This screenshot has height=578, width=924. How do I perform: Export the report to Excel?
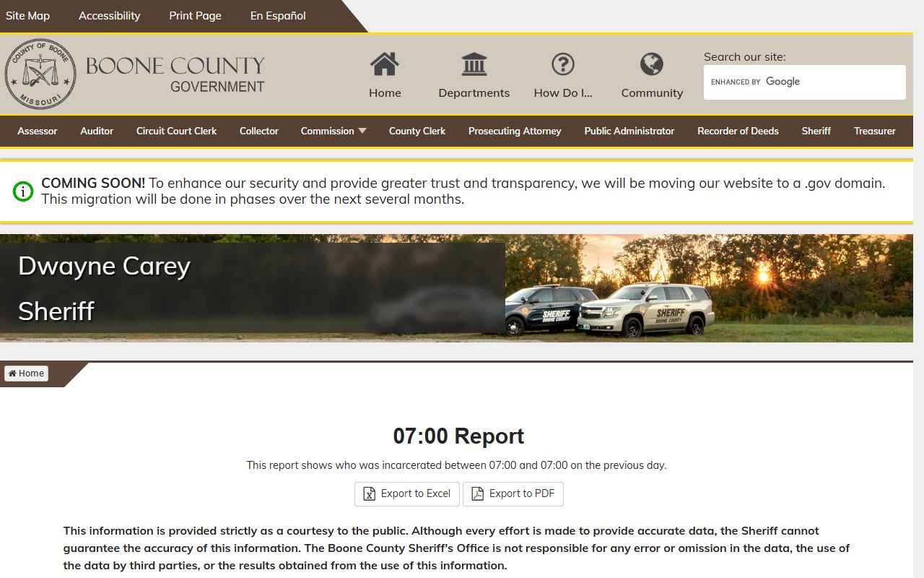[x=407, y=494]
